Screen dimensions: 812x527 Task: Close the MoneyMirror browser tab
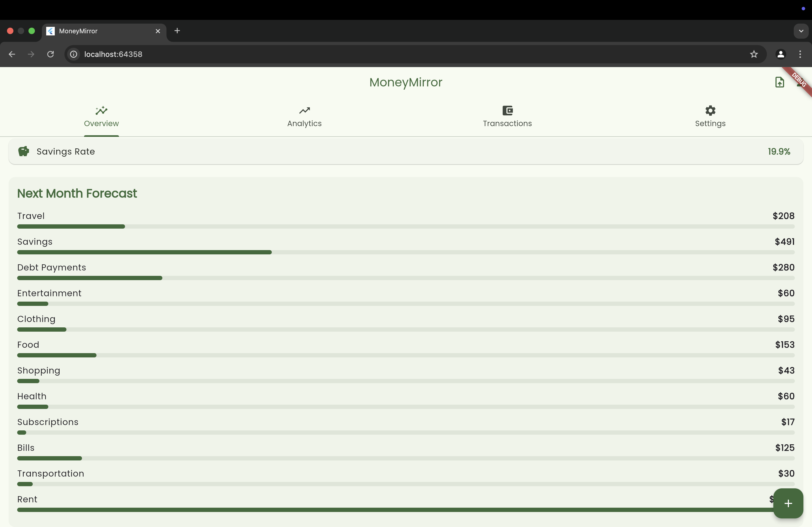point(158,31)
